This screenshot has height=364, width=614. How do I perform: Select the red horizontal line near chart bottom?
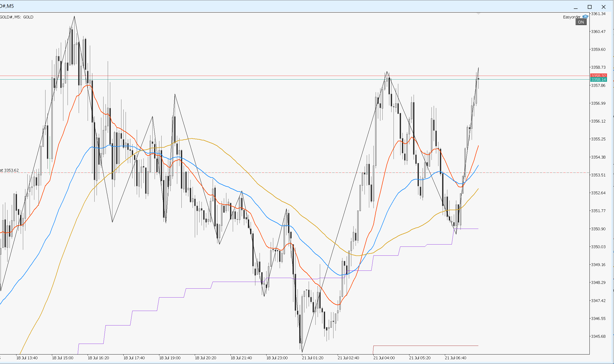point(426,346)
